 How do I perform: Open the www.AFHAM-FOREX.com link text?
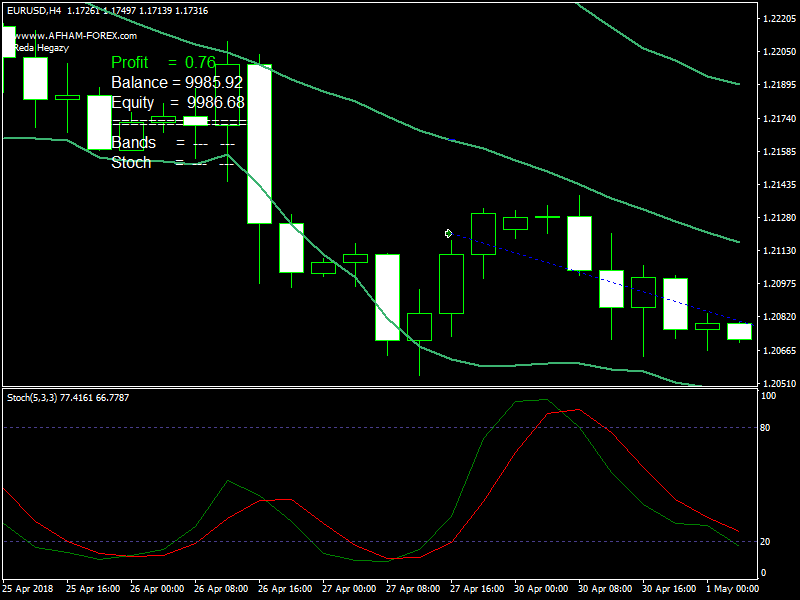pos(75,35)
